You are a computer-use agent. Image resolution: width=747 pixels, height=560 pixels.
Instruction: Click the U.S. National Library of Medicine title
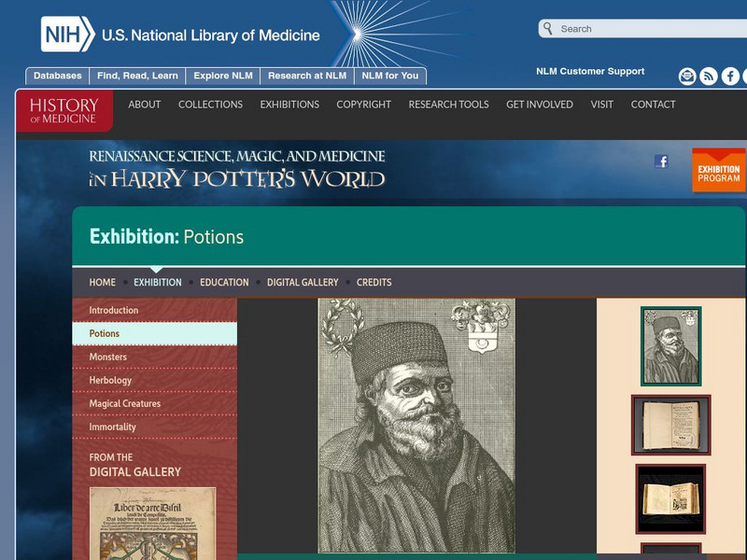(x=211, y=35)
